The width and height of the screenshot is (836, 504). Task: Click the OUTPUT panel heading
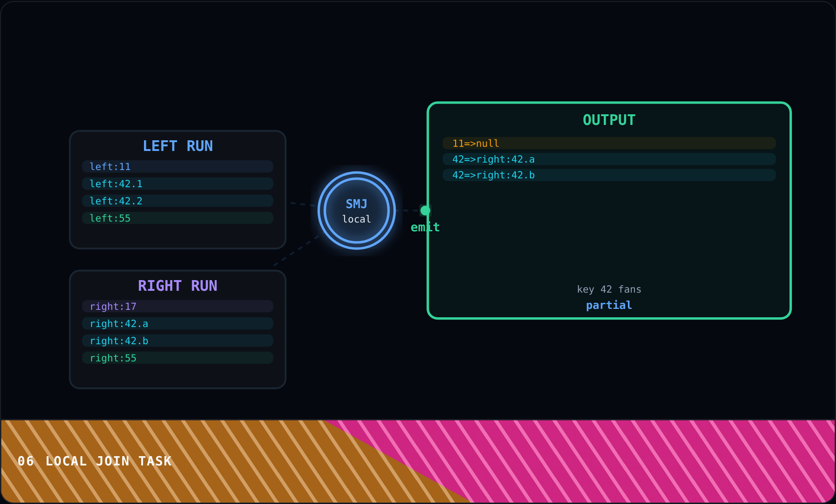[609, 120]
